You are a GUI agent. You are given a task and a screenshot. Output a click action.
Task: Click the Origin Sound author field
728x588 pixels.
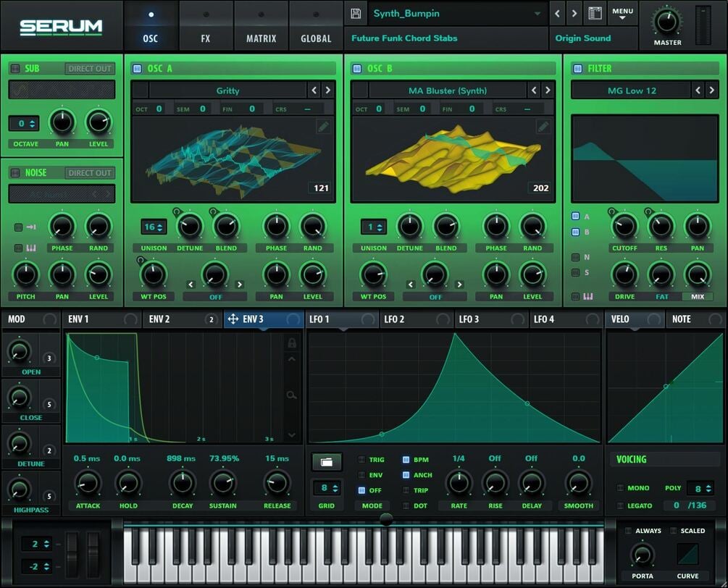593,38
